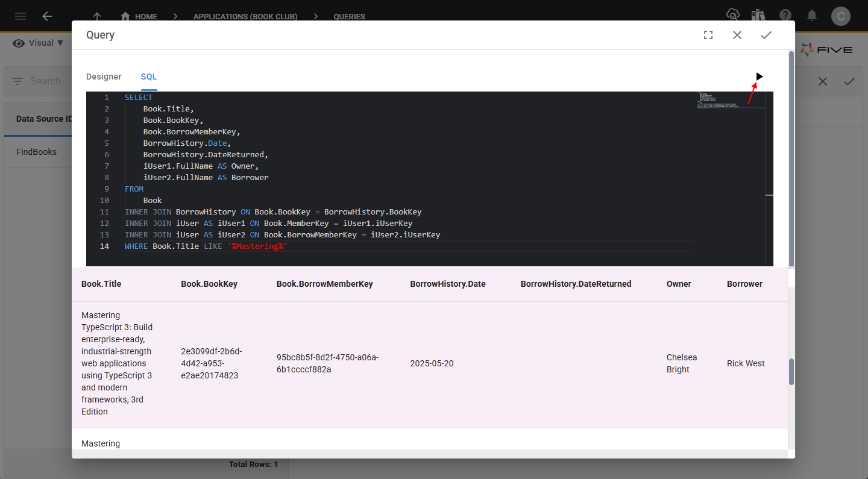Click the 2e3099df BookKey cell
The image size is (868, 479).
tap(212, 363)
